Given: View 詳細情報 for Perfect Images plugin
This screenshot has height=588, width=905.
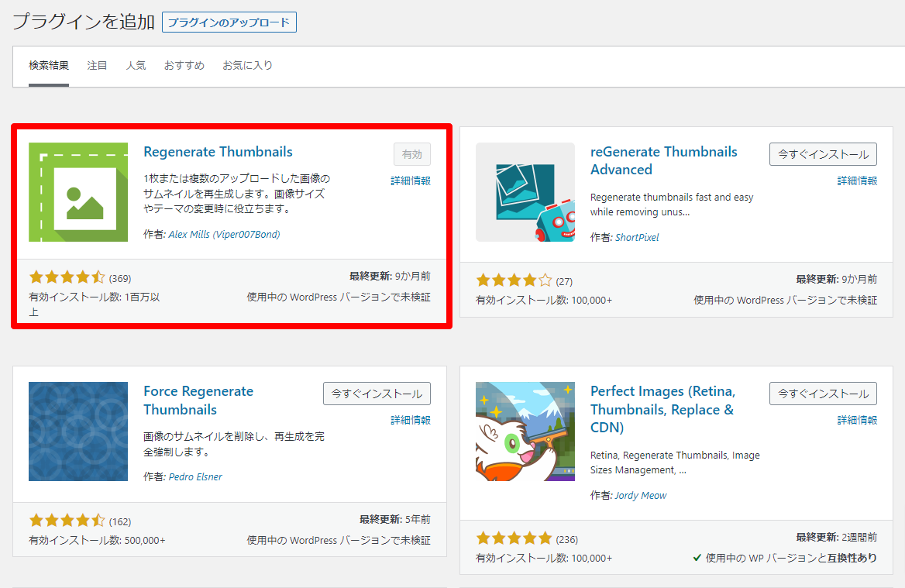Looking at the screenshot, I should 857,420.
